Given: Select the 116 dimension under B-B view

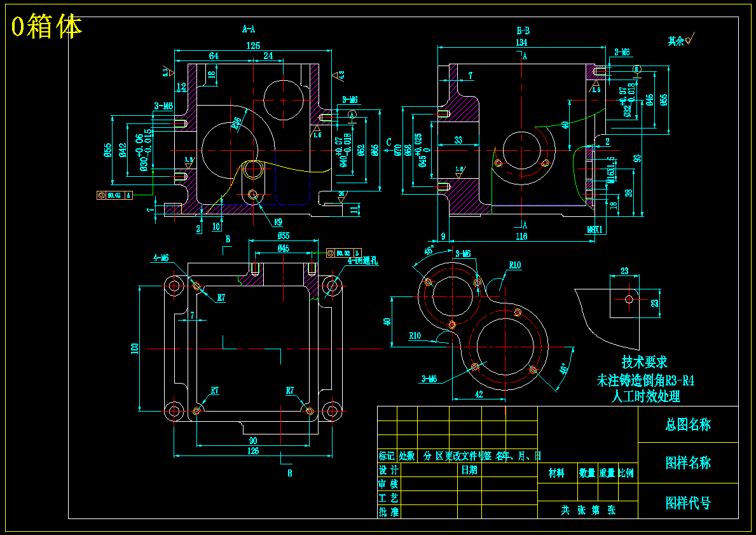Looking at the screenshot, I should (x=521, y=237).
